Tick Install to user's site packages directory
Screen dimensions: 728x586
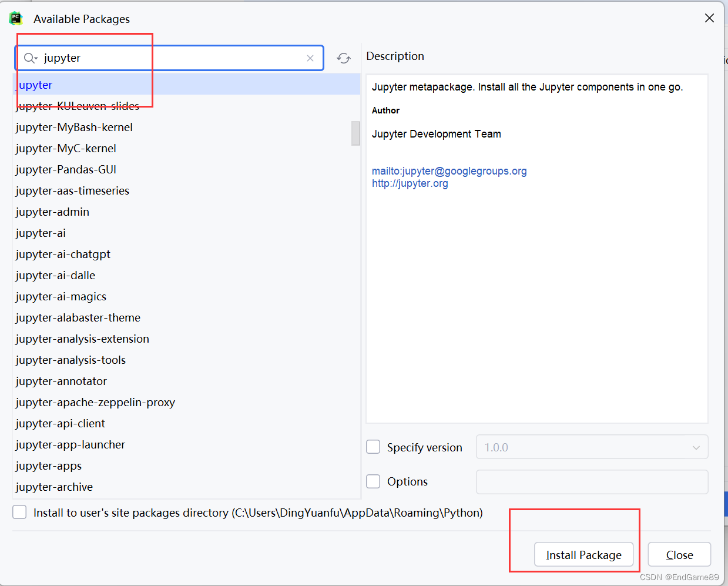pos(19,513)
